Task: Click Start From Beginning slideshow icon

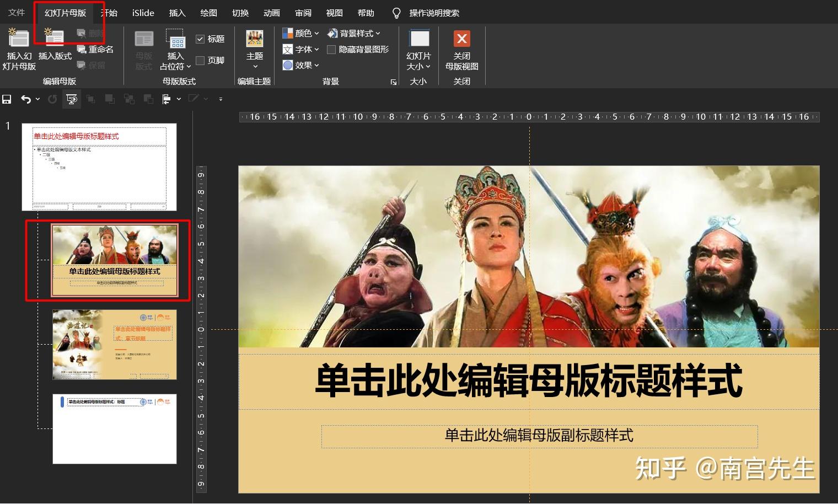Action: pyautogui.click(x=72, y=99)
